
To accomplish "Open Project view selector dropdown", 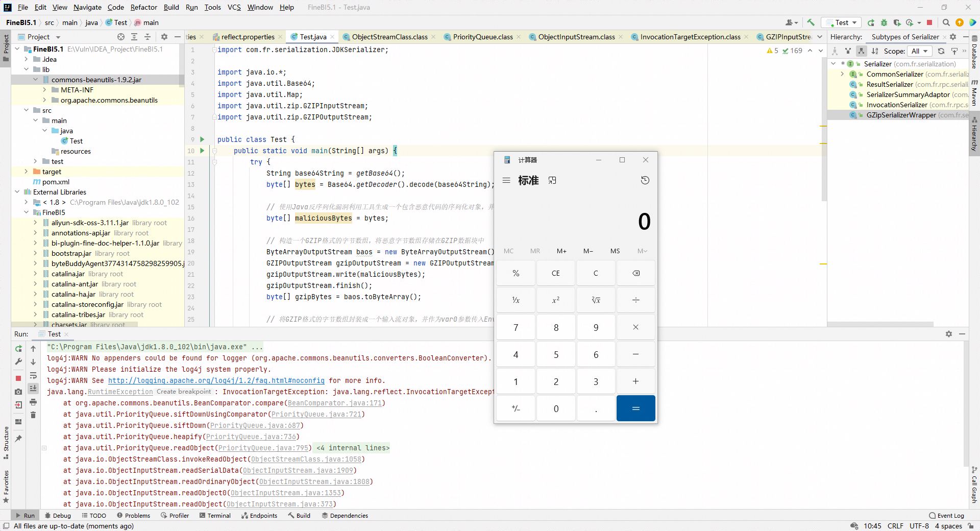I will 40,37.
